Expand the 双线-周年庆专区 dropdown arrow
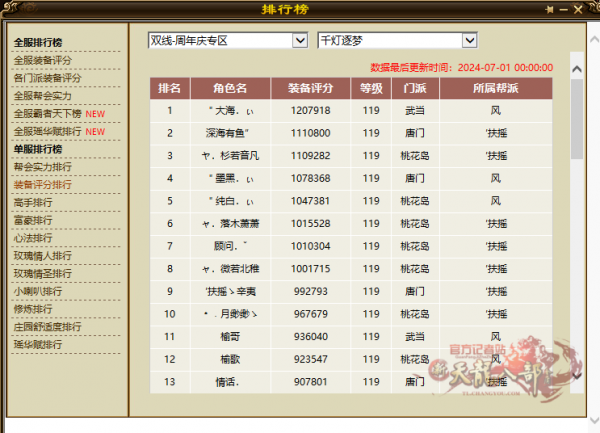600x433 pixels. click(300, 40)
